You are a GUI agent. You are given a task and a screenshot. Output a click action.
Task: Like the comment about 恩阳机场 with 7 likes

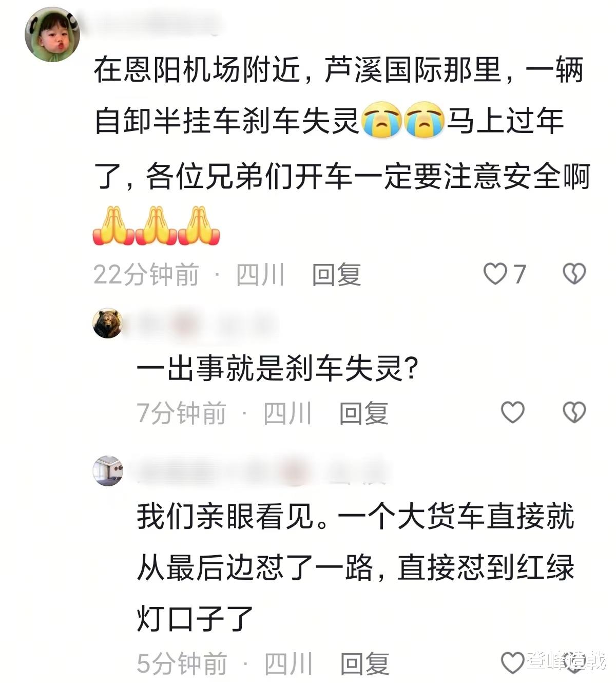pos(495,274)
